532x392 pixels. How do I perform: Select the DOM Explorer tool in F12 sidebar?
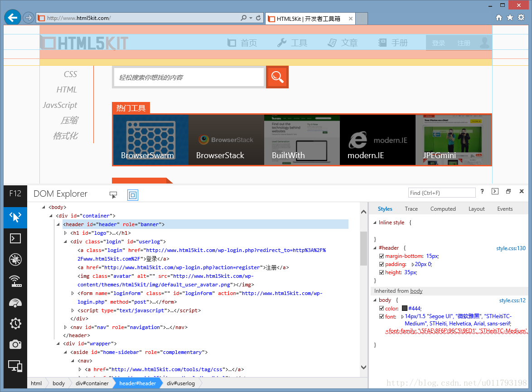[15, 217]
